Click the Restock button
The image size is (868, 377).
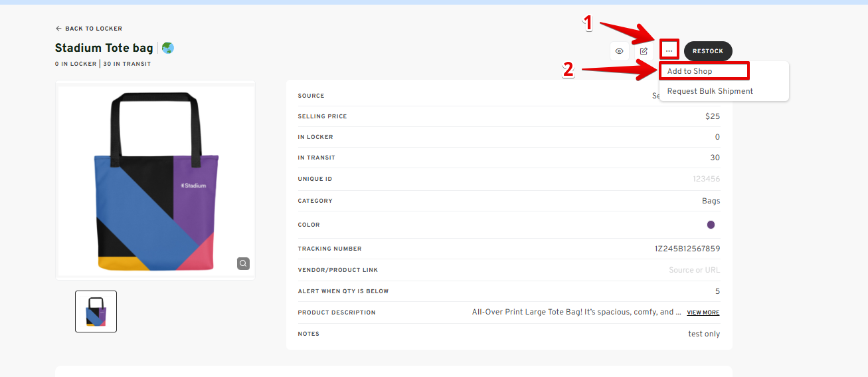(708, 51)
